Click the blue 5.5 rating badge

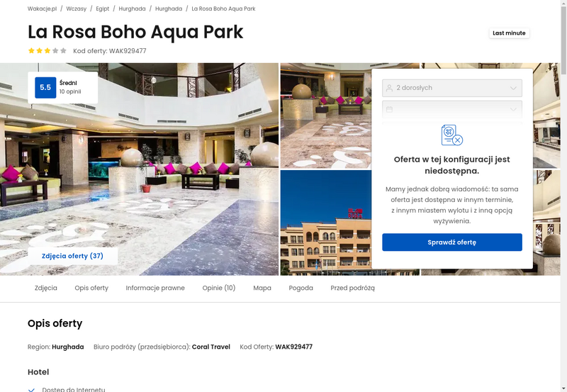pos(45,87)
